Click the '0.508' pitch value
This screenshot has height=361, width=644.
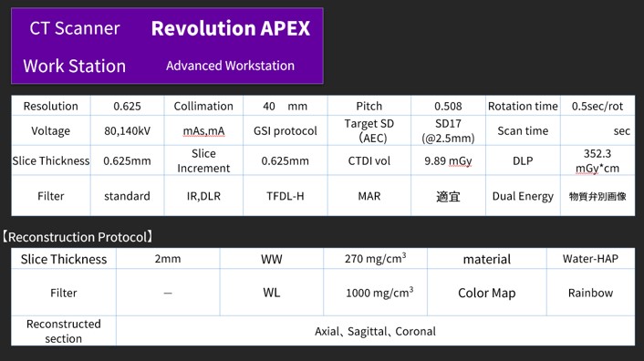pyautogui.click(x=448, y=106)
